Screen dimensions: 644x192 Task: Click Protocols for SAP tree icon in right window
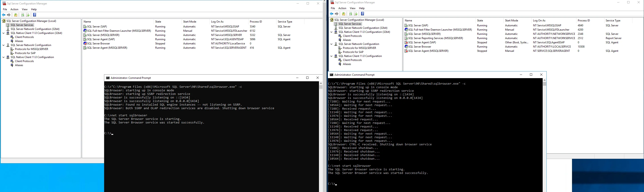click(340, 52)
